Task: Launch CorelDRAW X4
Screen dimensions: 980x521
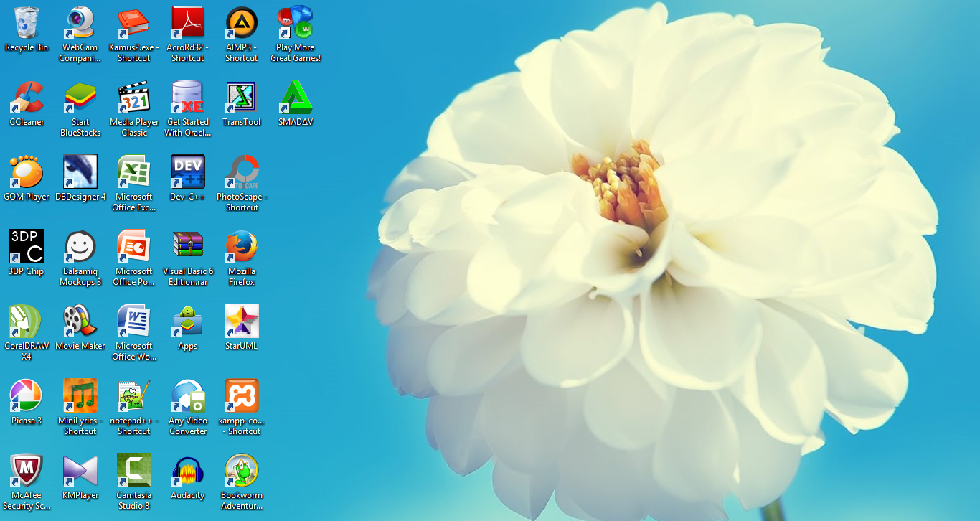Action: coord(27,318)
